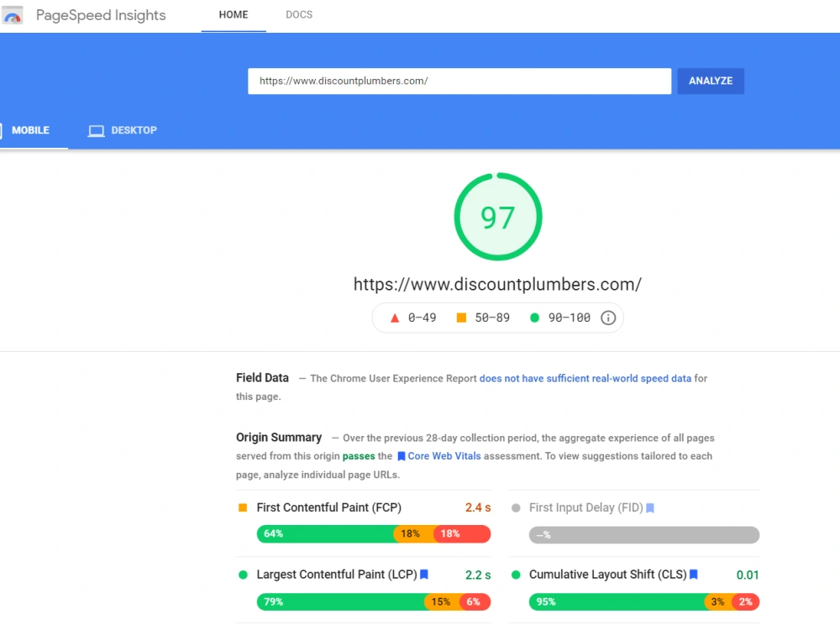Click the PageSpeed Insights logo icon
The height and width of the screenshot is (630, 840).
[x=13, y=15]
